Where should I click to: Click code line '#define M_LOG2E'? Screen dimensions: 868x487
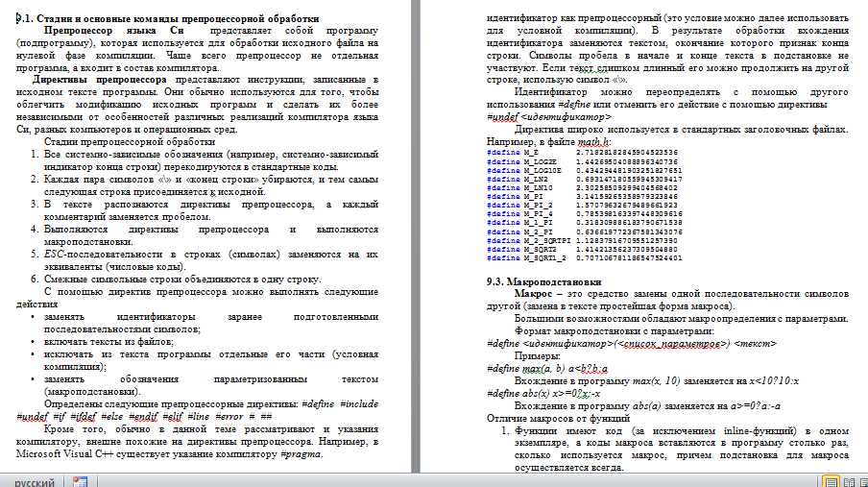point(582,161)
